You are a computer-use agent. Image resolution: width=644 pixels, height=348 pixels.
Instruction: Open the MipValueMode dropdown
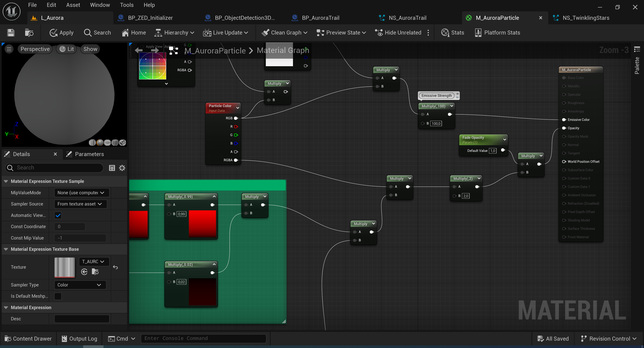[82, 193]
